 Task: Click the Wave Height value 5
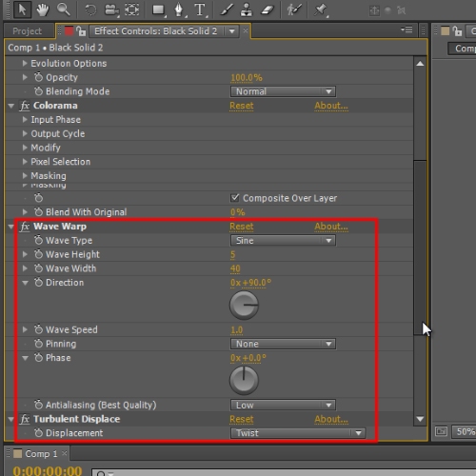pyautogui.click(x=232, y=254)
